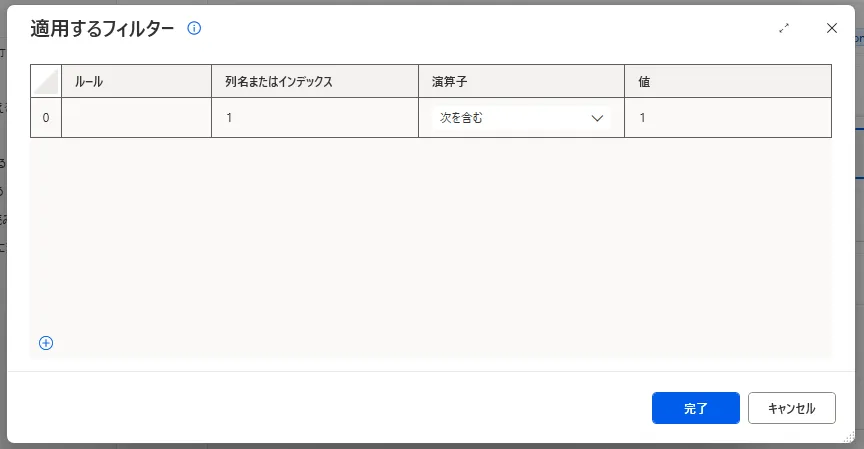Close the 適用するフィルター dialog
864x449 pixels.
pyautogui.click(x=831, y=29)
